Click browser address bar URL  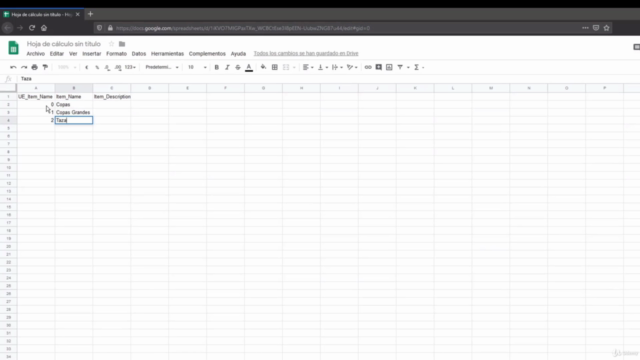[x=243, y=28]
